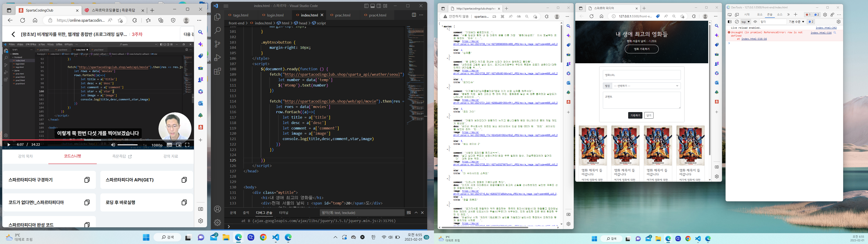Open the login.html editor tab

pos(275,15)
